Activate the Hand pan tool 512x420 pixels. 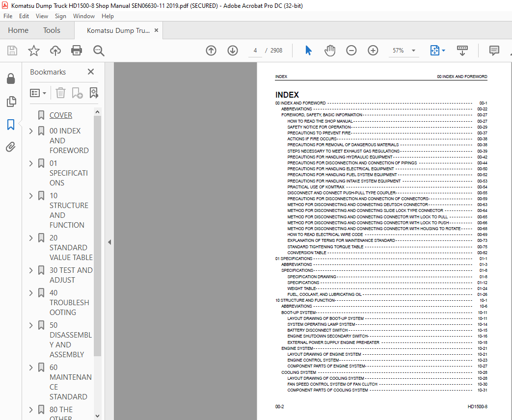click(x=330, y=51)
